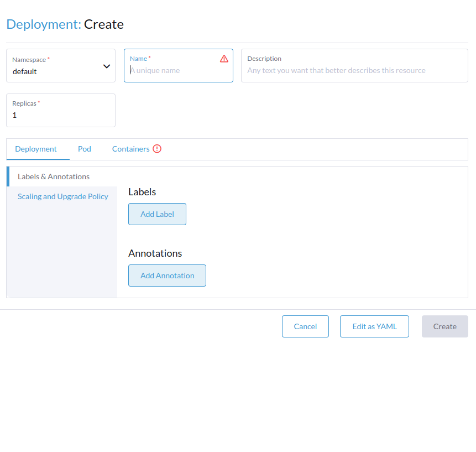This screenshot has height=452, width=476.
Task: Click the warning icon in the Name field
Action: 224,59
